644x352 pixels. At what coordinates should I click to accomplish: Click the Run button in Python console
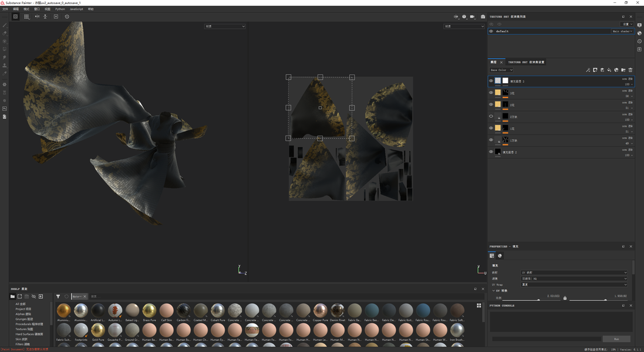click(616, 339)
